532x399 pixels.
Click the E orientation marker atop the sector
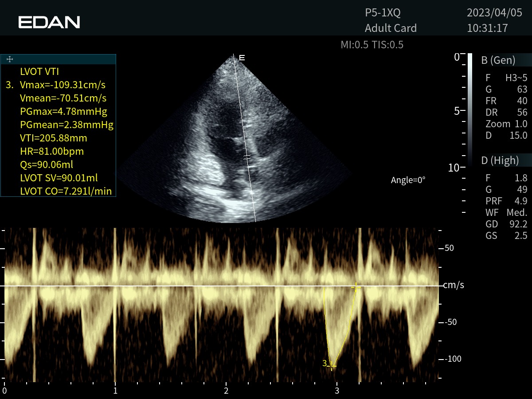[x=242, y=58]
